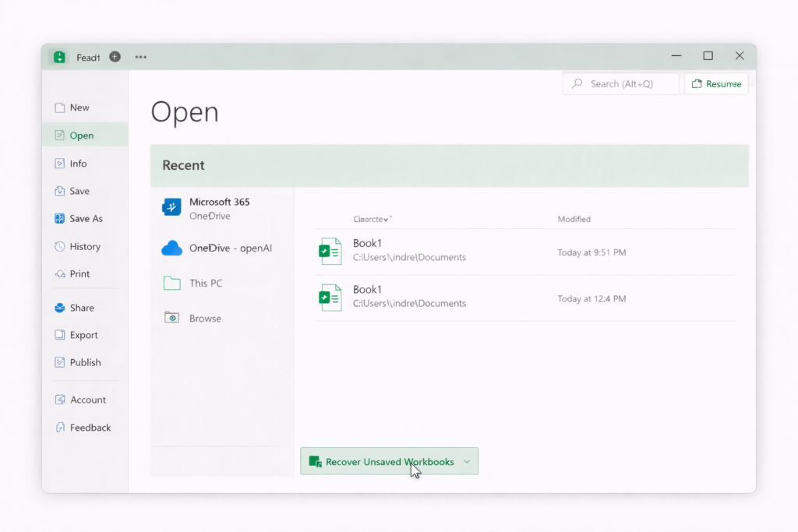Sort list by the name column header
The width and height of the screenshot is (798, 532).
coord(373,219)
